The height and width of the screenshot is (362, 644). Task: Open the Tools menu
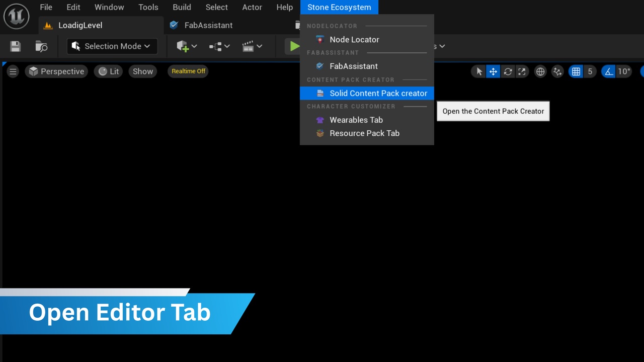tap(148, 7)
